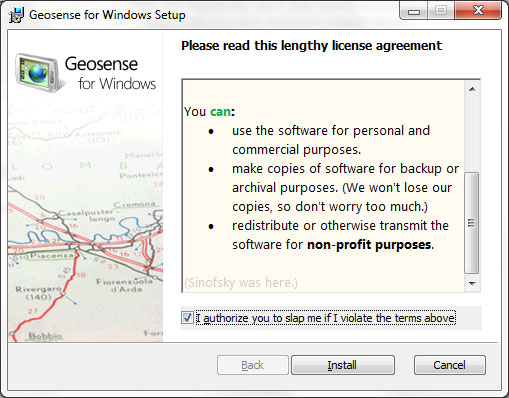Click the license scrollbar down arrow

pyautogui.click(x=472, y=284)
